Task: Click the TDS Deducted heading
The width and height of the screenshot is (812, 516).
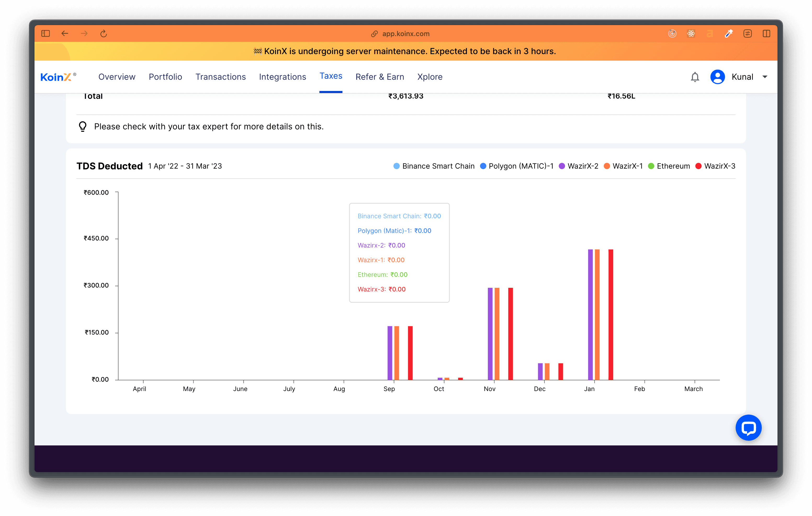Action: 110,166
